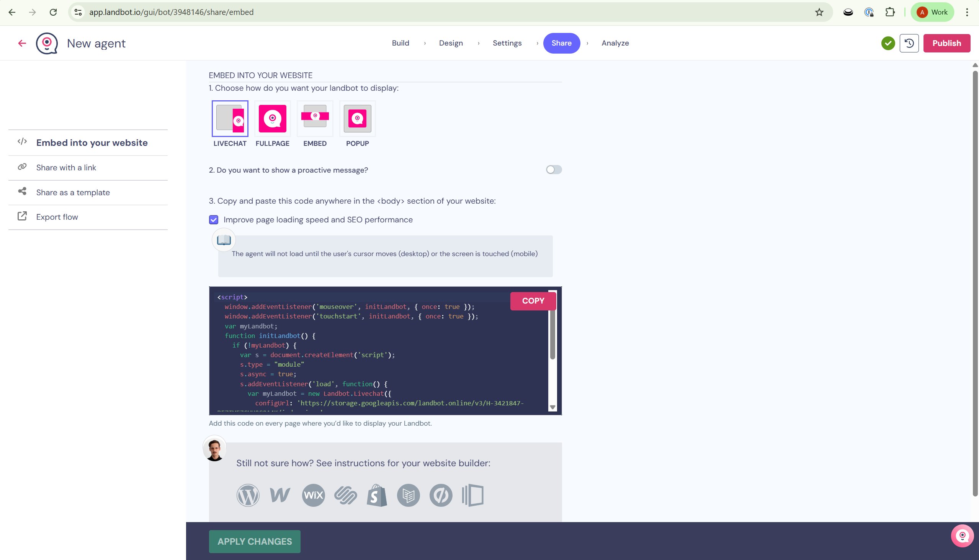Screen dimensions: 979x560
Task: Open the Share step
Action: point(561,43)
